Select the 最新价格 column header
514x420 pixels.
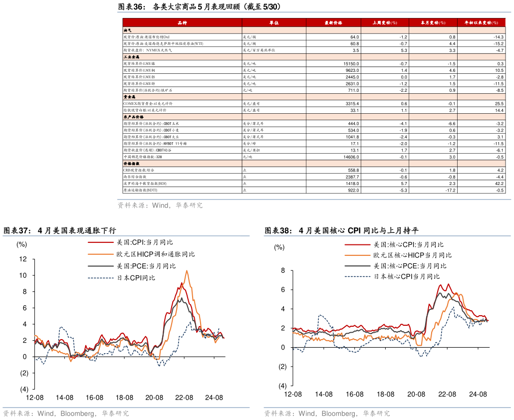click(x=333, y=23)
